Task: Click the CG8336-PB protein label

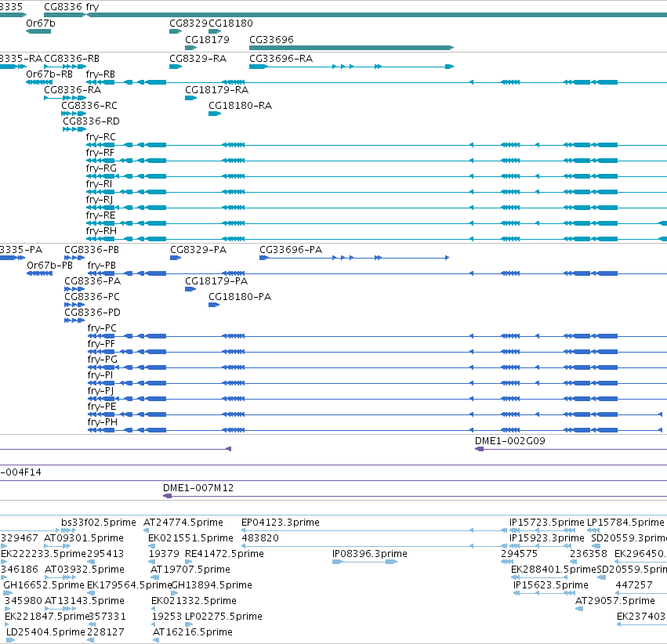Action: click(x=92, y=249)
